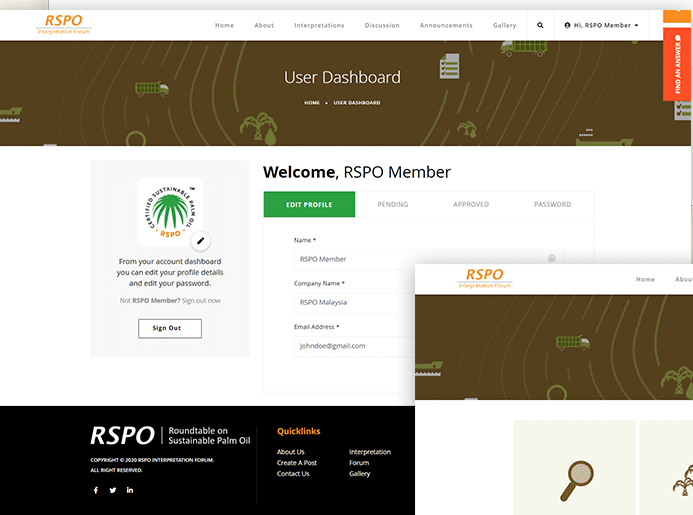693x515 pixels.
Task: Open Announcements in main navigation
Action: (x=446, y=25)
